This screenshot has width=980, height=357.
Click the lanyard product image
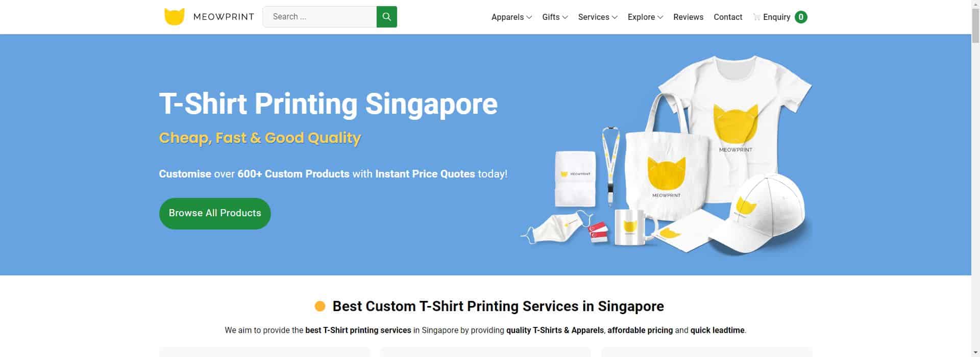pos(611,166)
